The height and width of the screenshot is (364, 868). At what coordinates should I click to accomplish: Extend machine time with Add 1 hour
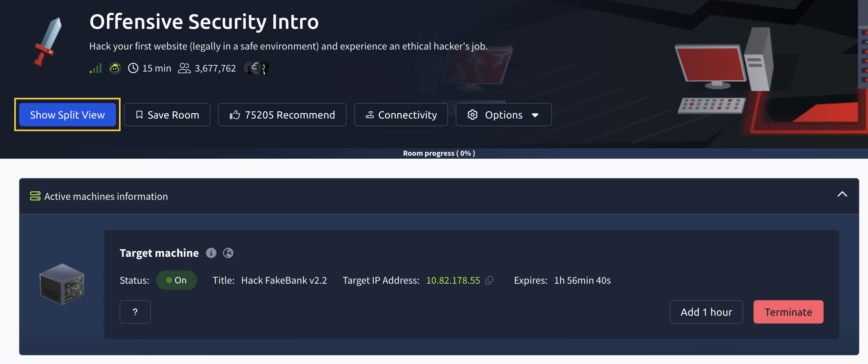tap(706, 312)
